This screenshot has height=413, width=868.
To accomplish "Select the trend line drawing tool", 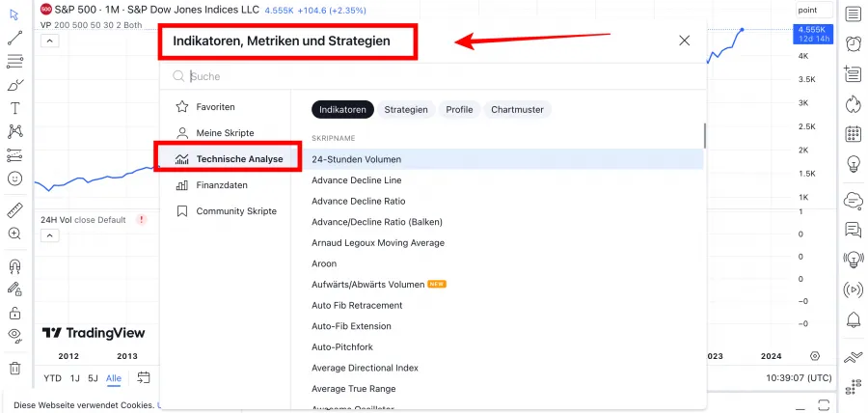I will pos(14,39).
